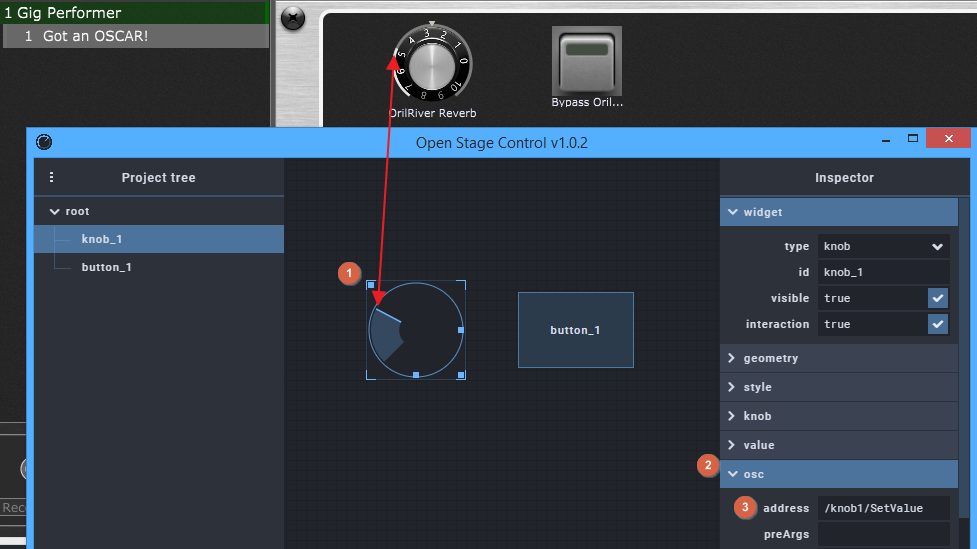The height and width of the screenshot is (549, 977).
Task: Select button_1 in the Project tree
Action: tap(159, 267)
